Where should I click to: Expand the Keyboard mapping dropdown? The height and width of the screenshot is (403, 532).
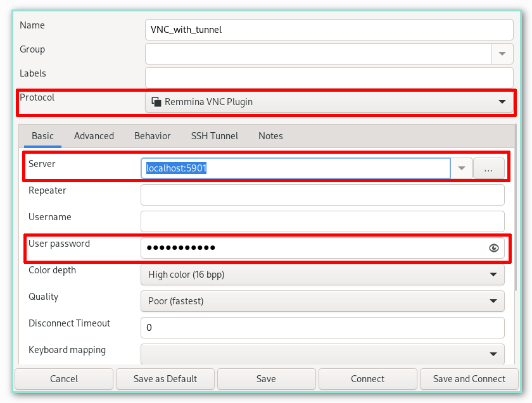click(x=322, y=354)
